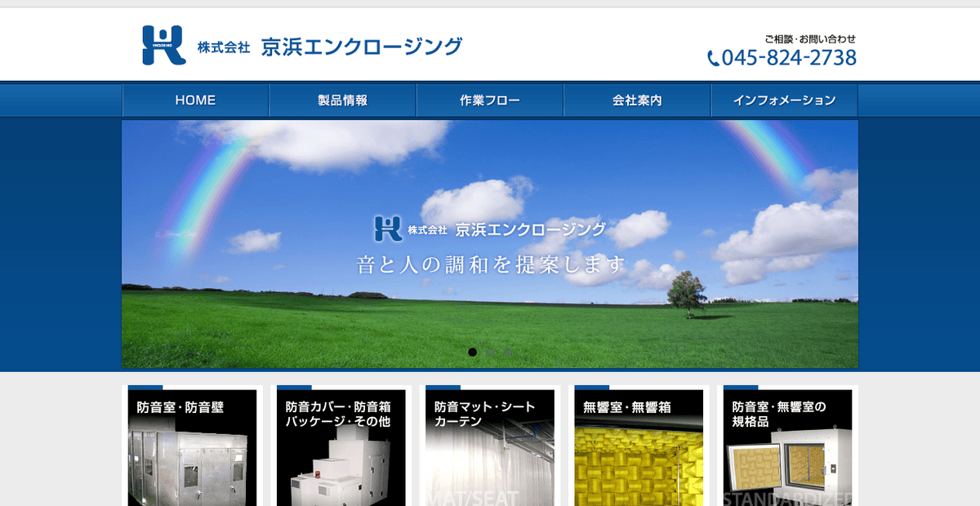
Task: Select the first slideshow indicator dot
Action: (472, 353)
